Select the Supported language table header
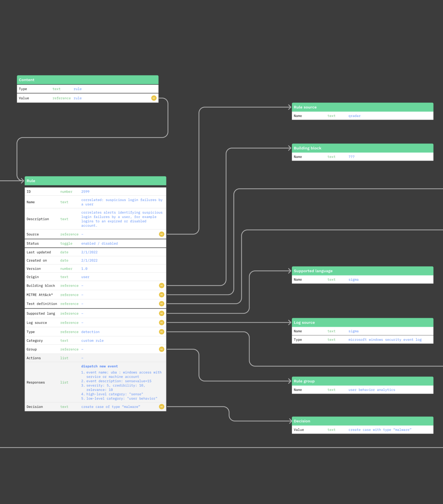443x504 pixels. point(363,271)
